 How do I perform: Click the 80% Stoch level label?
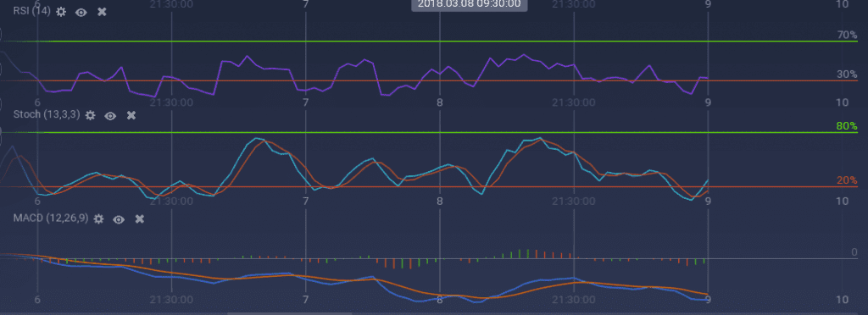coord(847,126)
